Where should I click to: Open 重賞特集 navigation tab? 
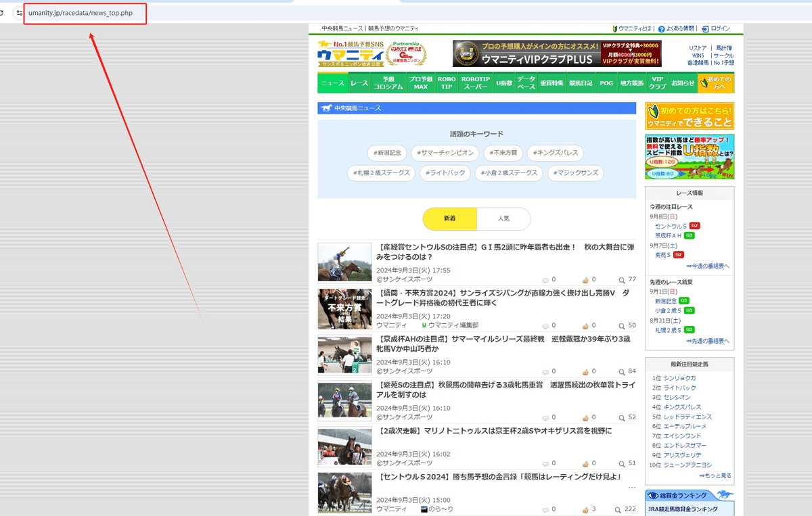[x=552, y=83]
